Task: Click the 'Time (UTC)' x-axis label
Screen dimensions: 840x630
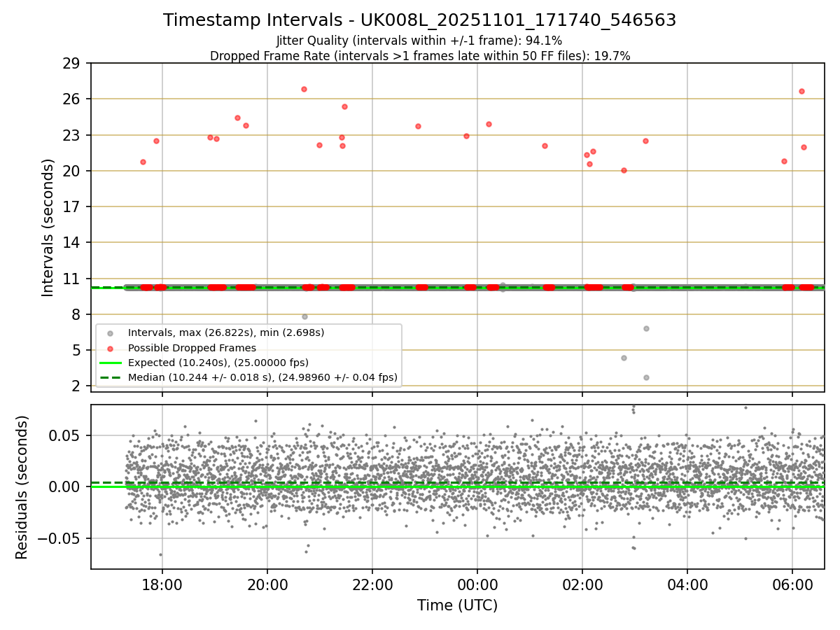Action: point(458,605)
